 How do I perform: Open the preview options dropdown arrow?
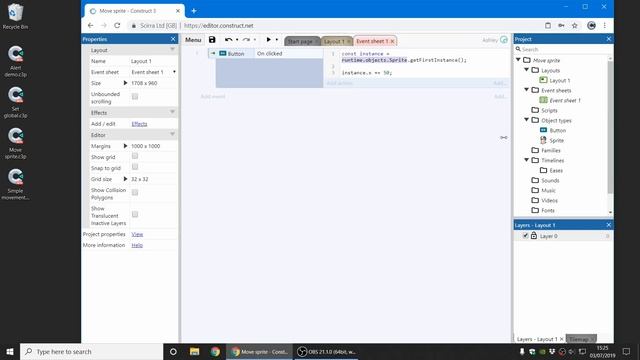(277, 40)
